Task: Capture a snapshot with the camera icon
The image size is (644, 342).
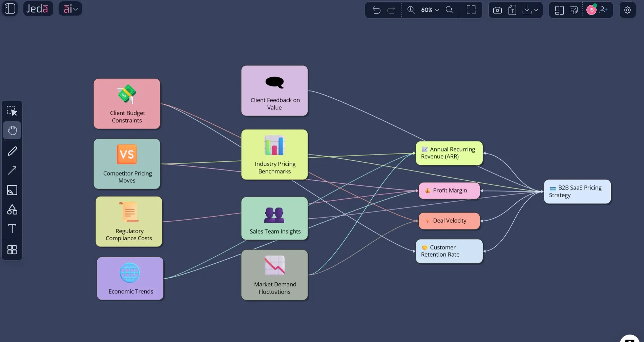Action: click(x=497, y=10)
